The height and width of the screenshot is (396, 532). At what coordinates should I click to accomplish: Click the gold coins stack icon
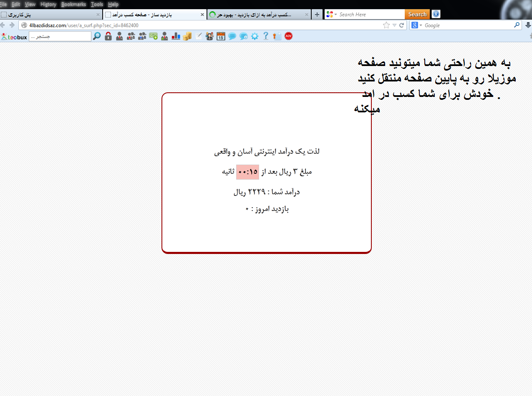pos(187,36)
